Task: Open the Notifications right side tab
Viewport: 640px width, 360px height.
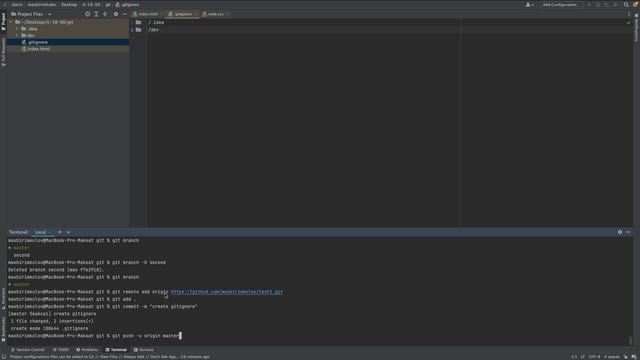Action: tap(636, 28)
